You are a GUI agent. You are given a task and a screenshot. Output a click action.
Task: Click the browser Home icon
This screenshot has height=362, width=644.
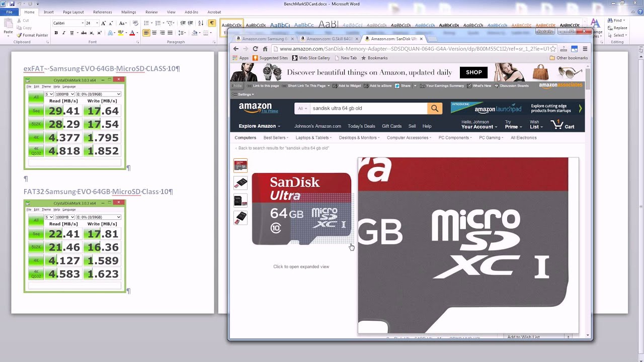coord(265,49)
